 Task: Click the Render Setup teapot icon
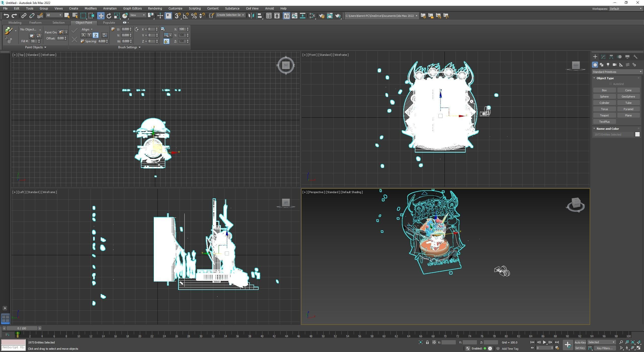coord(321,16)
